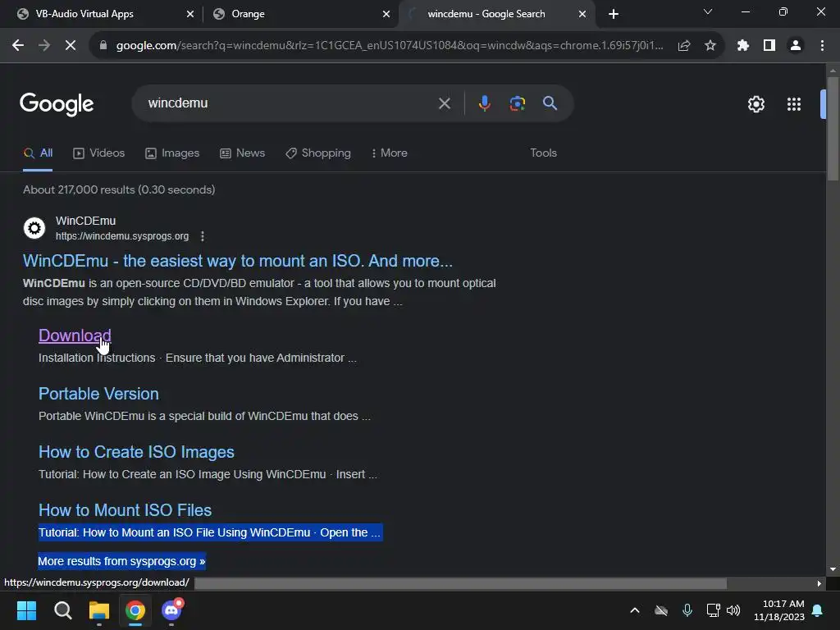Open Google quick settings gear
Image resolution: width=840 pixels, height=630 pixels.
[756, 104]
